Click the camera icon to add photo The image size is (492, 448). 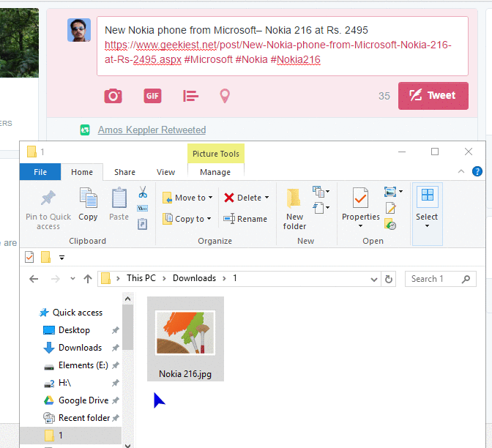coord(113,96)
